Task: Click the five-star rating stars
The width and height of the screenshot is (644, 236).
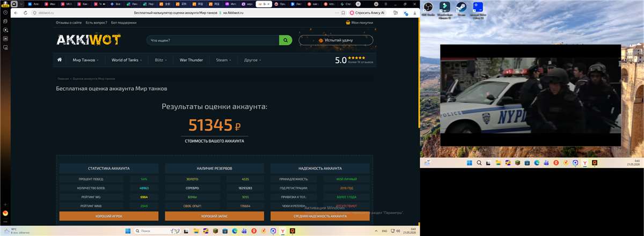Action: click(356, 57)
